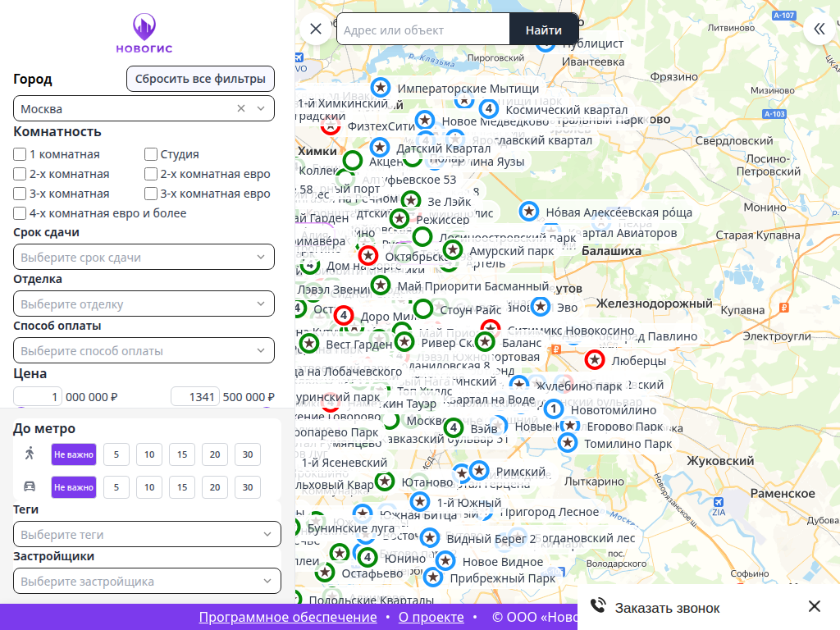Viewport: 840px width, 630px height.
Task: Open the Космический квартал cluster marker
Action: pos(489,109)
